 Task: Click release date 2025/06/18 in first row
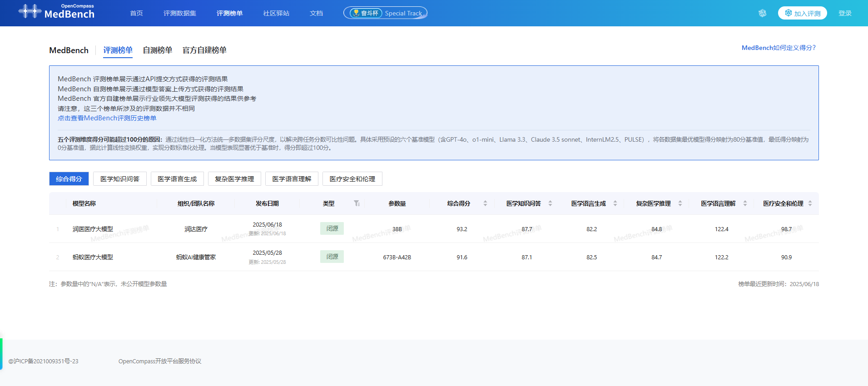click(x=267, y=225)
